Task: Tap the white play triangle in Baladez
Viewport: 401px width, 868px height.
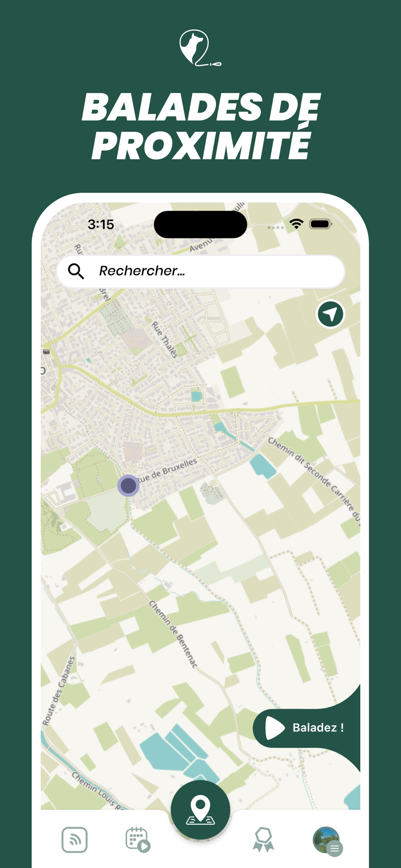Action: tap(275, 728)
